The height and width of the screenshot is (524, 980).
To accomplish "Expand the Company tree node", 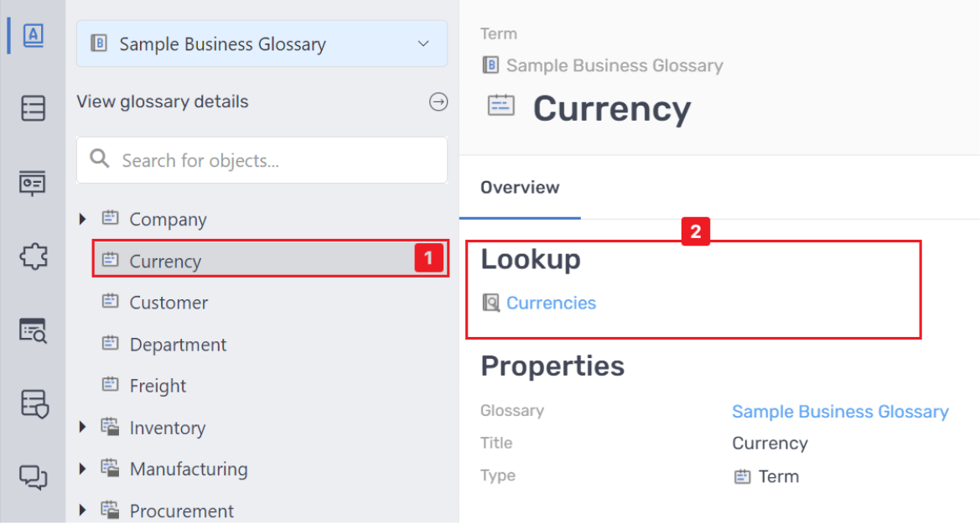I will [x=82, y=220].
